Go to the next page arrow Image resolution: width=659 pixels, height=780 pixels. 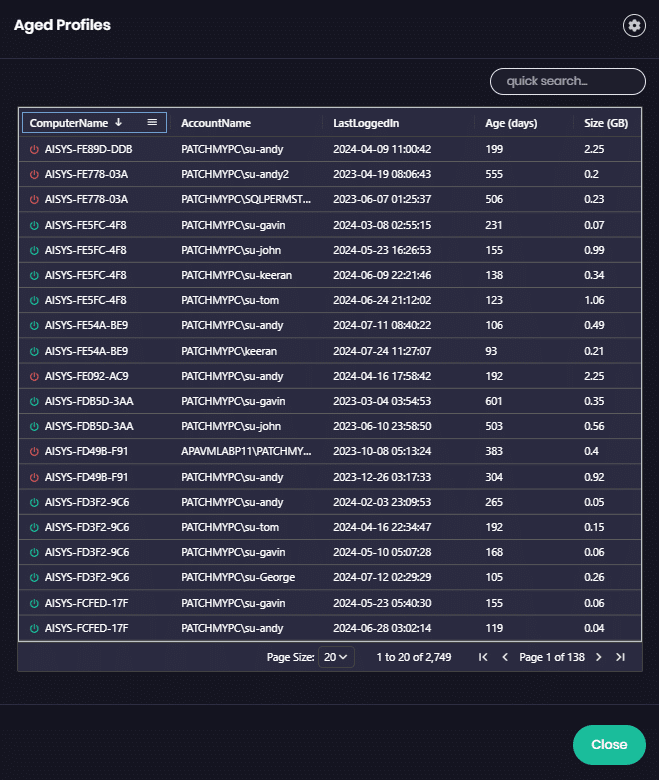click(598, 657)
